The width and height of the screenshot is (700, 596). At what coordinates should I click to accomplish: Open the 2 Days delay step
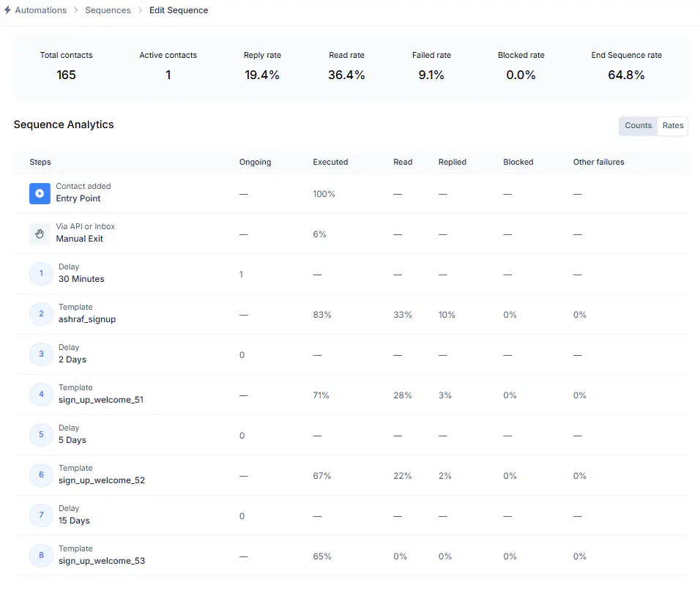[x=72, y=360]
